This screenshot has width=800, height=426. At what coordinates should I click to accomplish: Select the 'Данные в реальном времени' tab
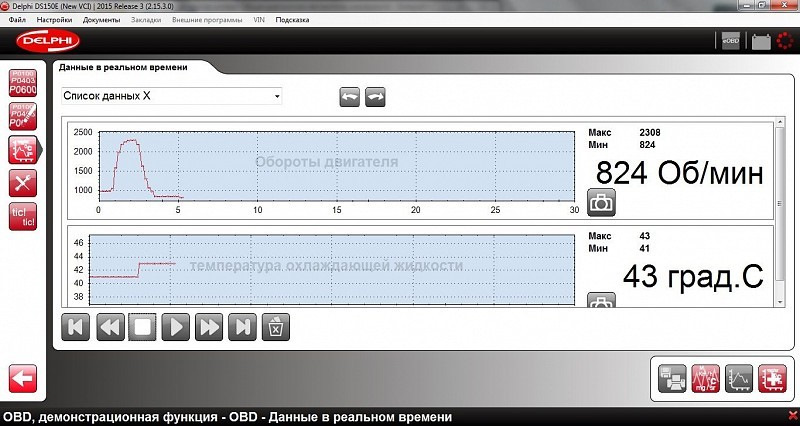coord(123,67)
